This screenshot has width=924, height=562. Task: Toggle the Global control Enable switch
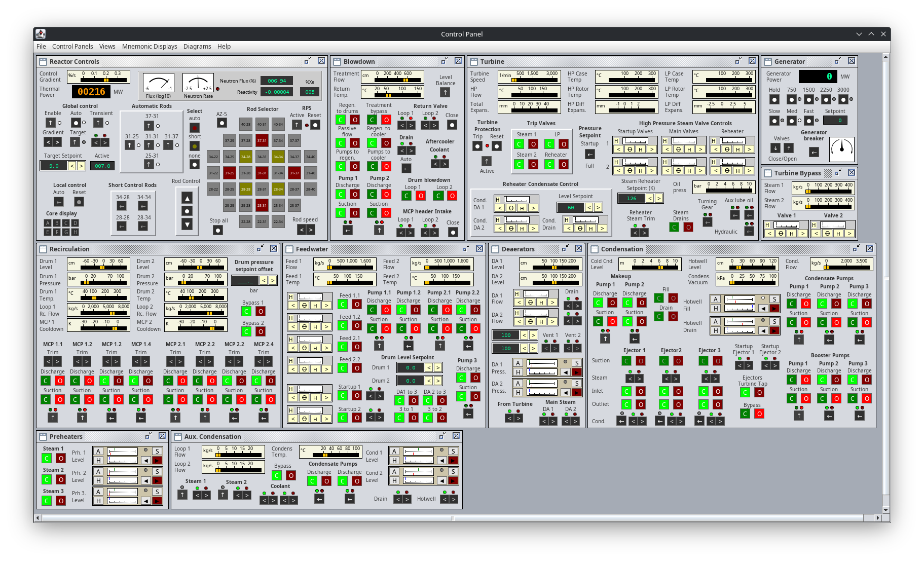pos(51,123)
